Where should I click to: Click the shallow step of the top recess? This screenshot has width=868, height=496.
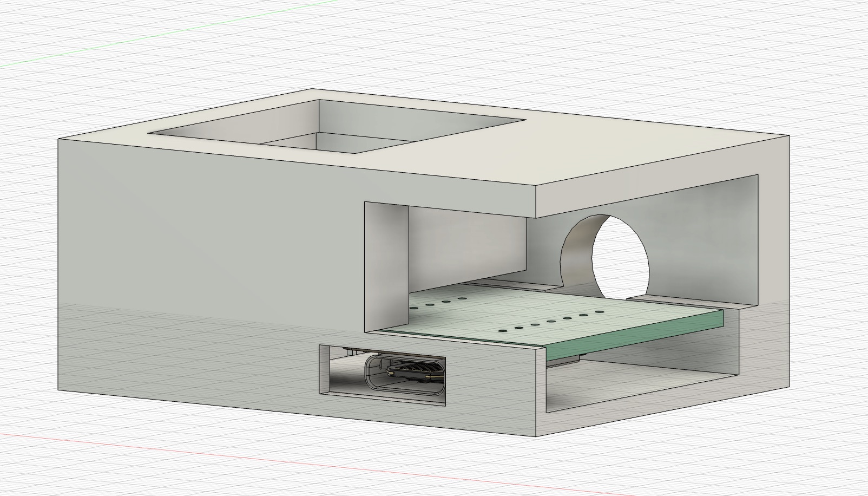216,135
